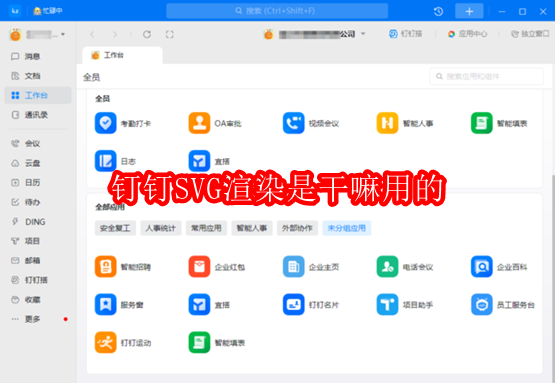Refresh the workbench page

pos(147,34)
